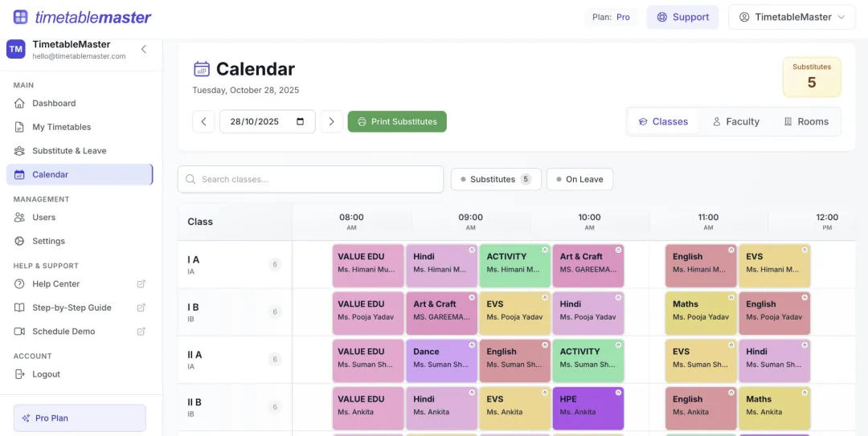Open the TimetableMaster account dropdown
The width and height of the screenshot is (868, 436).
click(x=792, y=17)
